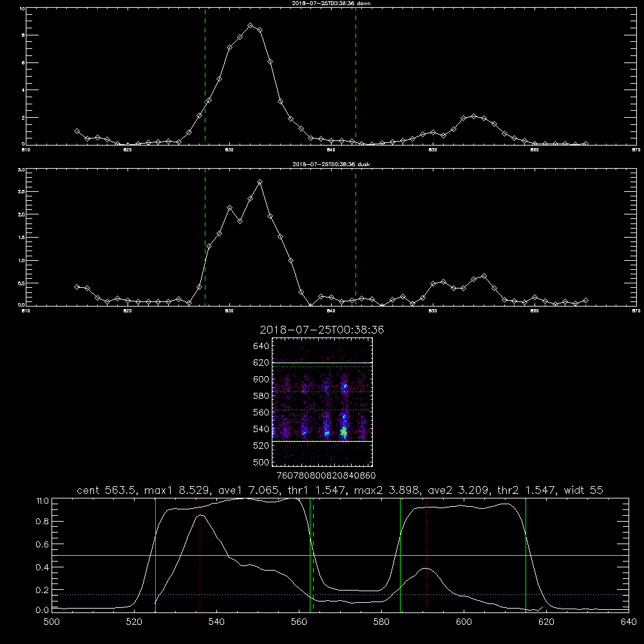Click the '500' label on the spectral image y-axis

point(261,462)
